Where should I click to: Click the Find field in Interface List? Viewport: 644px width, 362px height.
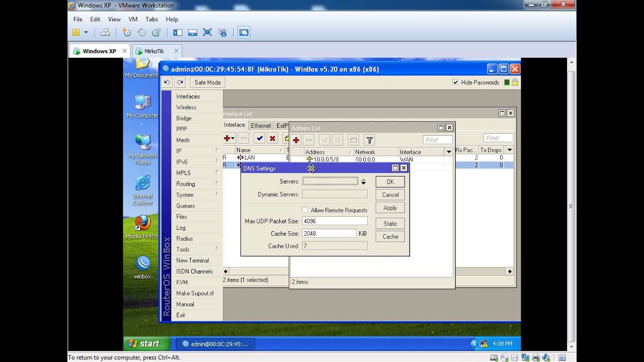point(498,138)
